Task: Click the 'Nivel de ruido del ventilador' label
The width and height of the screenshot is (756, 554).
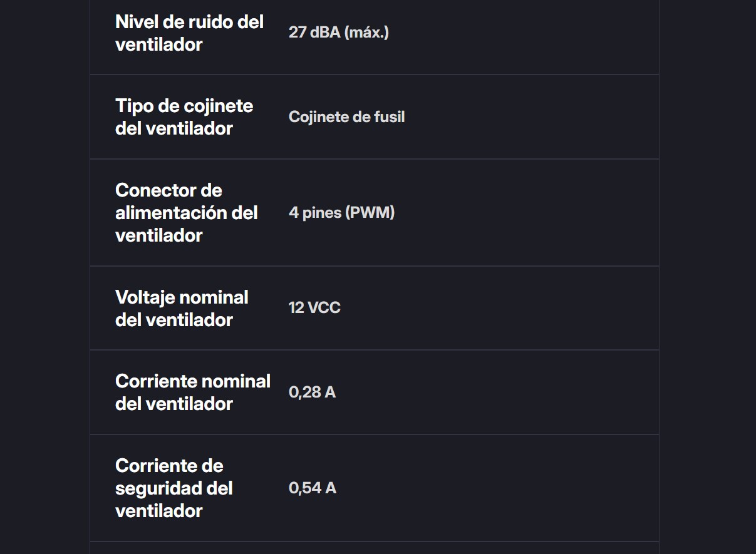Action: pos(189,33)
